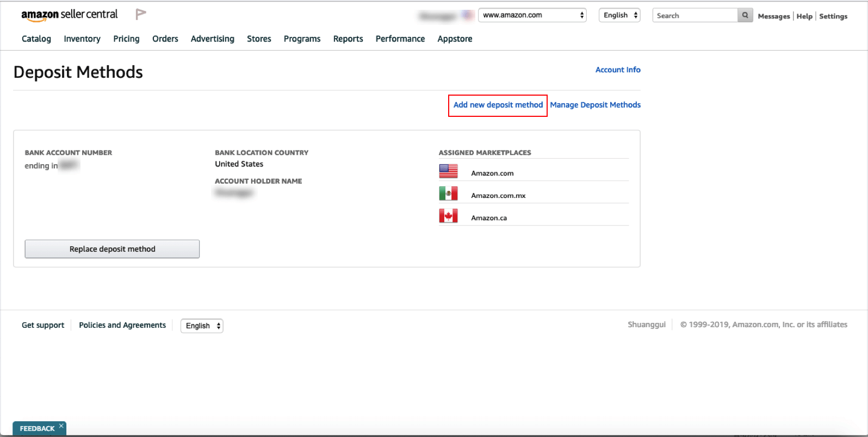The image size is (868, 437).
Task: Click the Amazon Seller Central logo
Action: (x=69, y=15)
